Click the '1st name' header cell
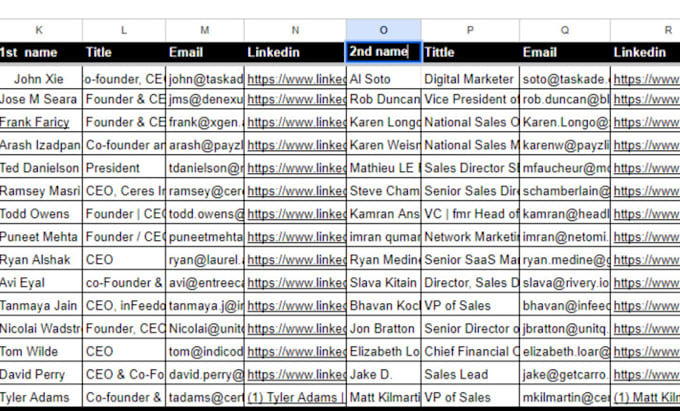The height and width of the screenshot is (411, 680). point(40,52)
